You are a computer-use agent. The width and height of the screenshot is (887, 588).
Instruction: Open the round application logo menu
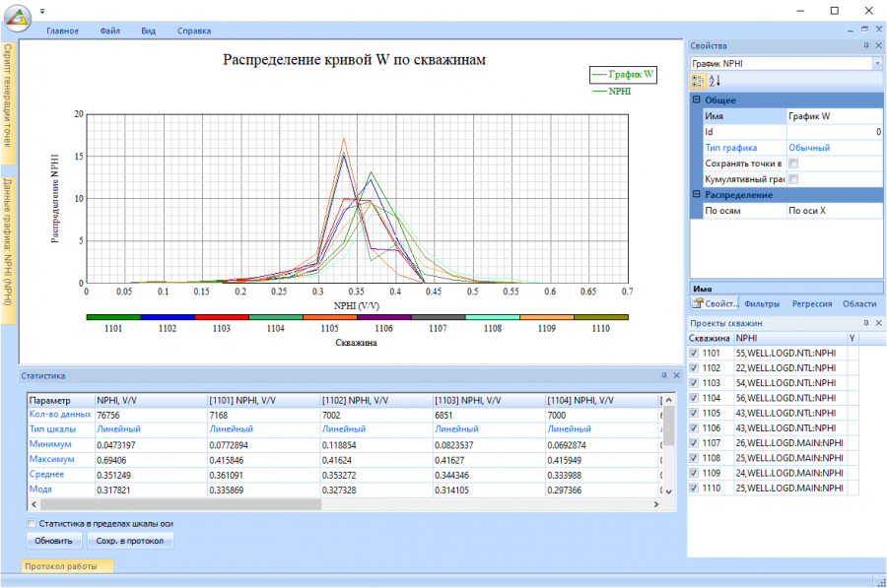[x=18, y=18]
